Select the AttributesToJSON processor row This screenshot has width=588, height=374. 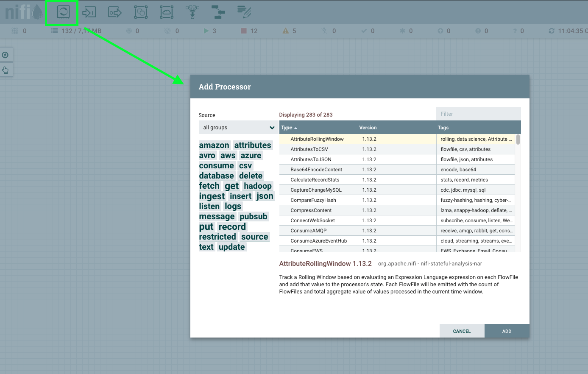pyautogui.click(x=311, y=159)
